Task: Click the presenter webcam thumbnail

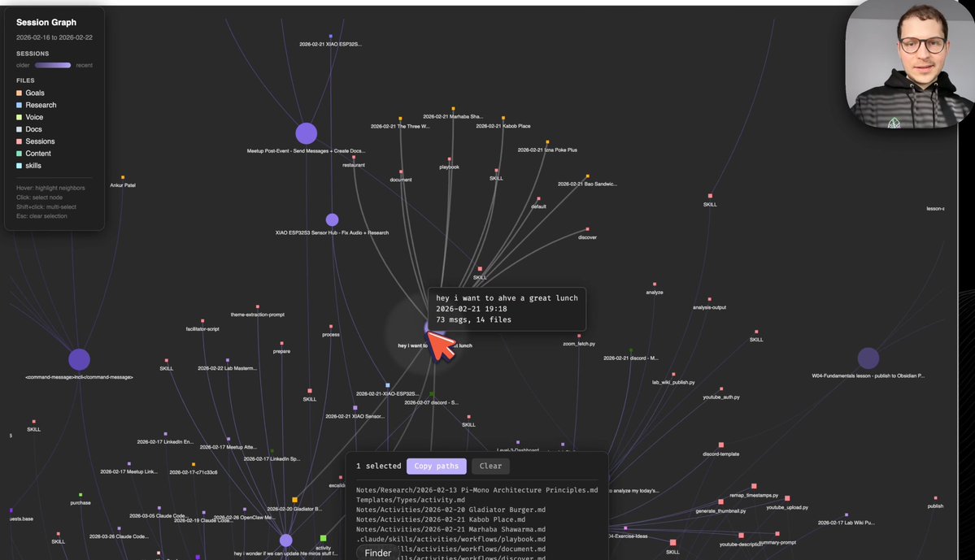Action: 909,65
